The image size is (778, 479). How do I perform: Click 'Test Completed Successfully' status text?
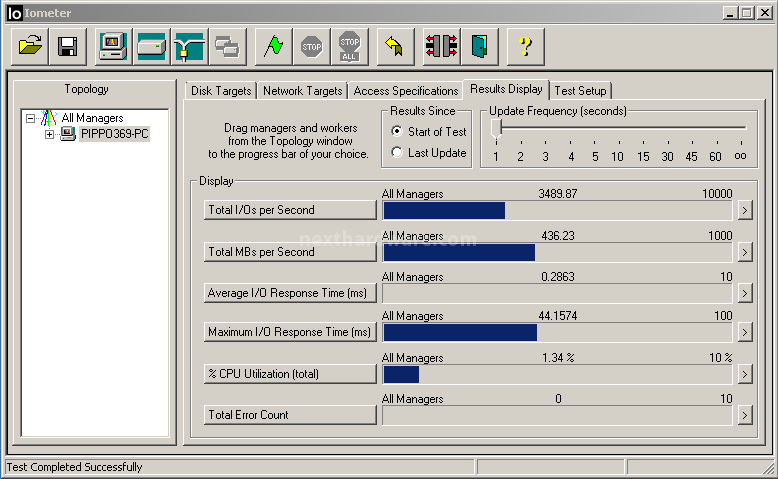(x=74, y=467)
